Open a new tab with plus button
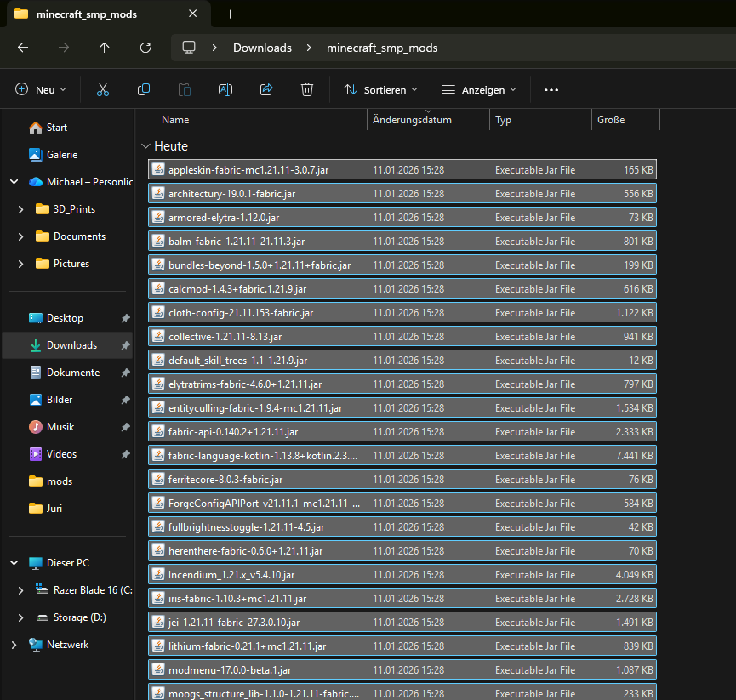 (x=230, y=14)
